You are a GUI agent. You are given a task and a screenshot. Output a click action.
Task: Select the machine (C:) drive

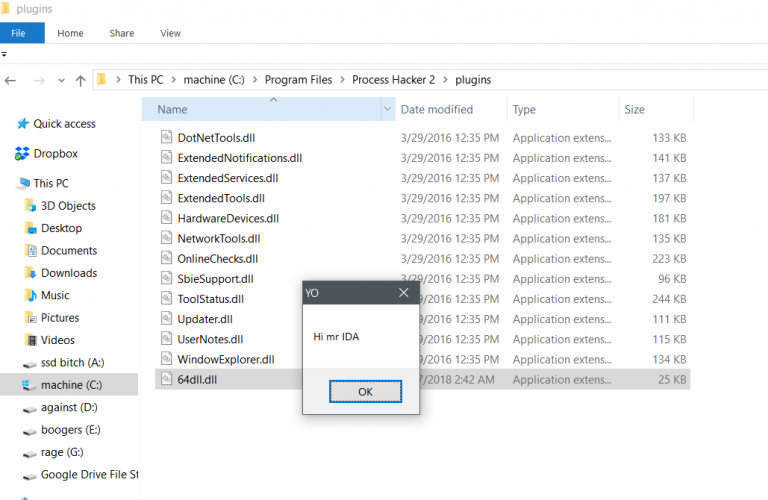[x=71, y=385]
